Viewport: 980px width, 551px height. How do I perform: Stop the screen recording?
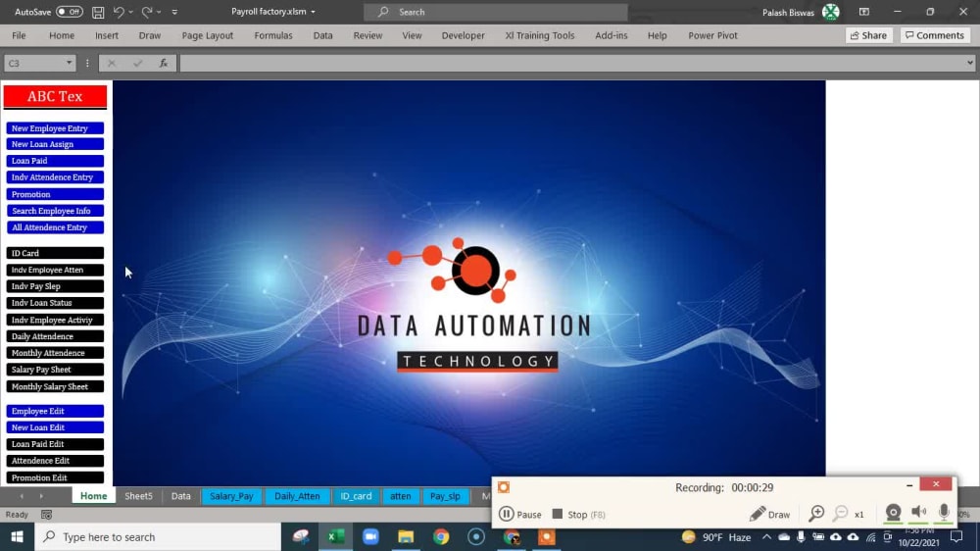(x=579, y=514)
